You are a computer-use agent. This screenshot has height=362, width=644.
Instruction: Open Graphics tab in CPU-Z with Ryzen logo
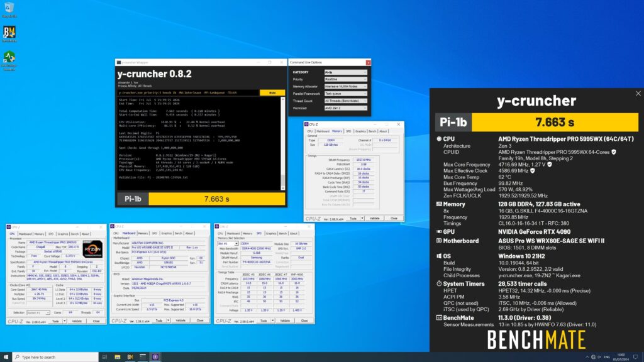click(x=63, y=234)
